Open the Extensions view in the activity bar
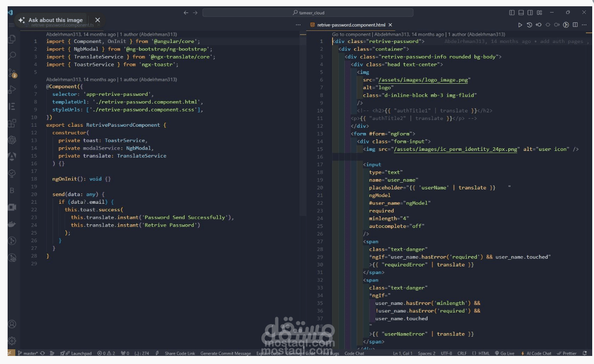This screenshot has width=594, height=364. click(x=12, y=123)
